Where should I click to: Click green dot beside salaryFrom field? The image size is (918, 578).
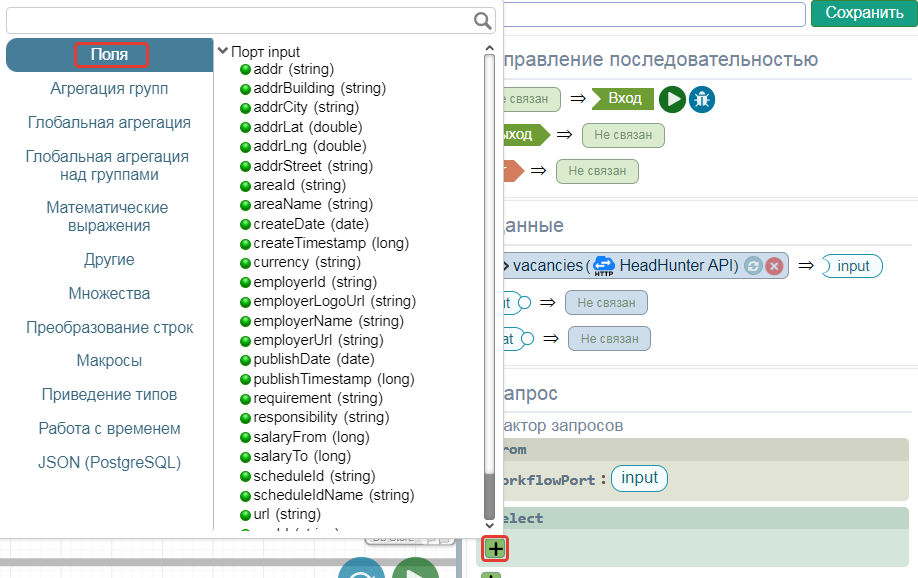[x=245, y=437]
